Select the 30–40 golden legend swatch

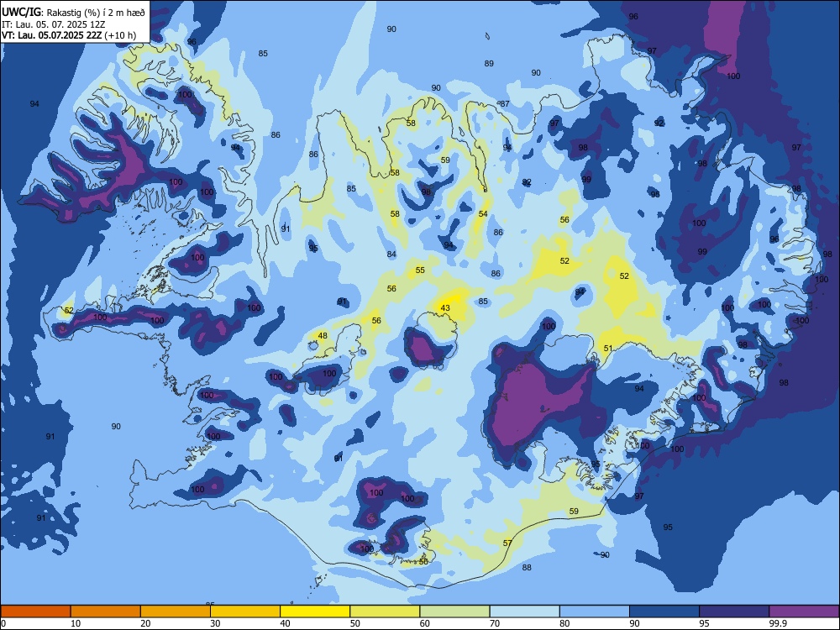tap(245, 612)
